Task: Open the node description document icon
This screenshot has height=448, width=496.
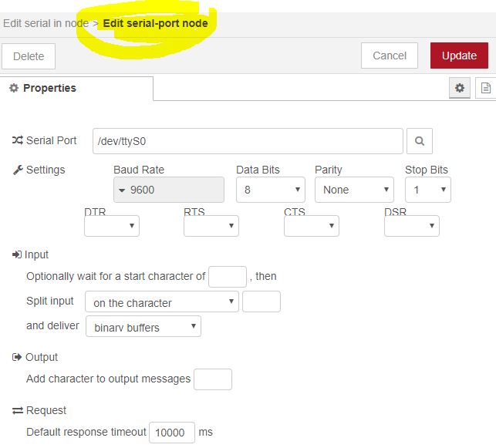Action: pyautogui.click(x=485, y=88)
